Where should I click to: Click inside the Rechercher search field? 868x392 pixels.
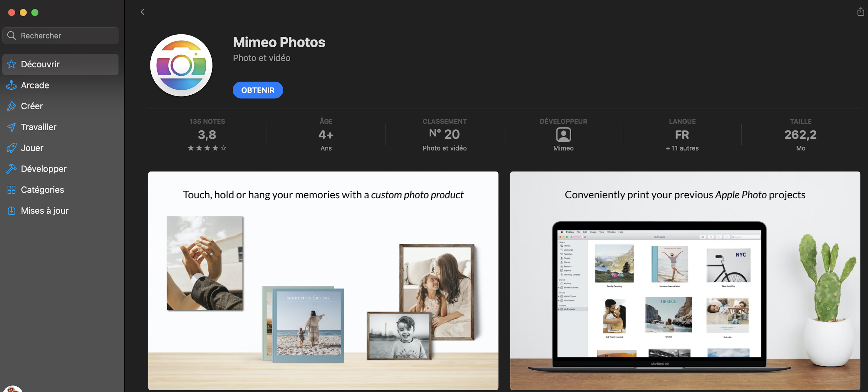click(61, 35)
